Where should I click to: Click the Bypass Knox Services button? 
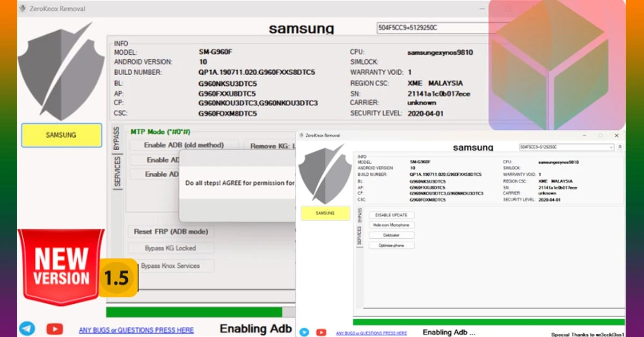point(171,266)
